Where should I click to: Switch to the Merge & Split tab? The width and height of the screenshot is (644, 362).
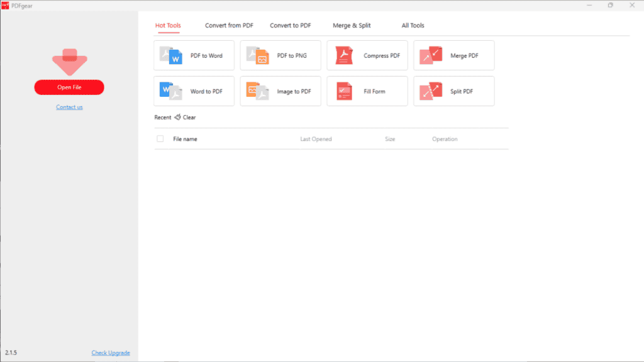(352, 26)
